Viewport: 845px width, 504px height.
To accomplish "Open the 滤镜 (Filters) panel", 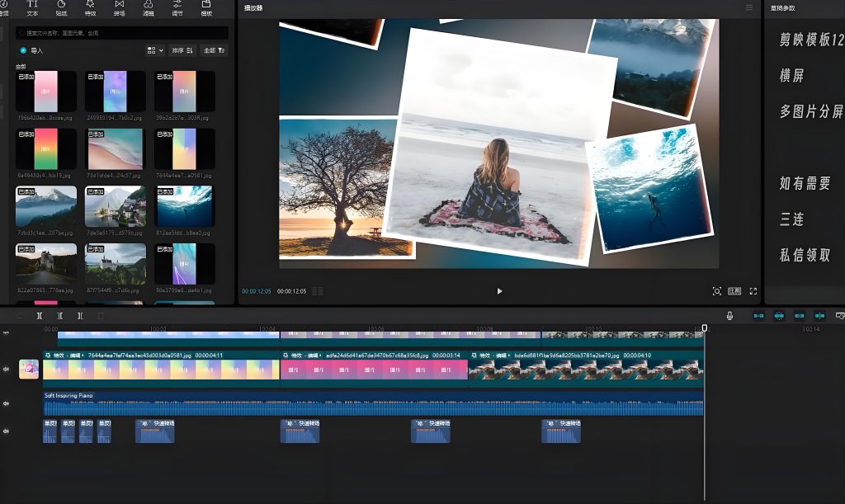I will 148,8.
